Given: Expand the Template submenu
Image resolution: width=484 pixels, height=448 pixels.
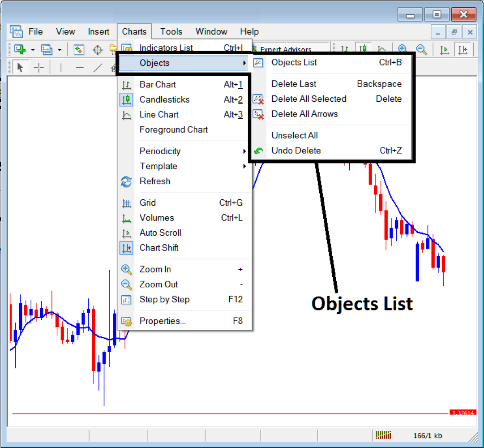Looking at the screenshot, I should [x=158, y=166].
